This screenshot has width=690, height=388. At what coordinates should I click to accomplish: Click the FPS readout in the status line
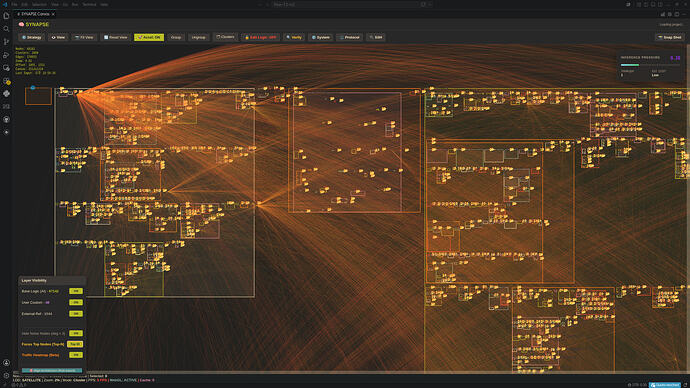[x=97, y=380]
